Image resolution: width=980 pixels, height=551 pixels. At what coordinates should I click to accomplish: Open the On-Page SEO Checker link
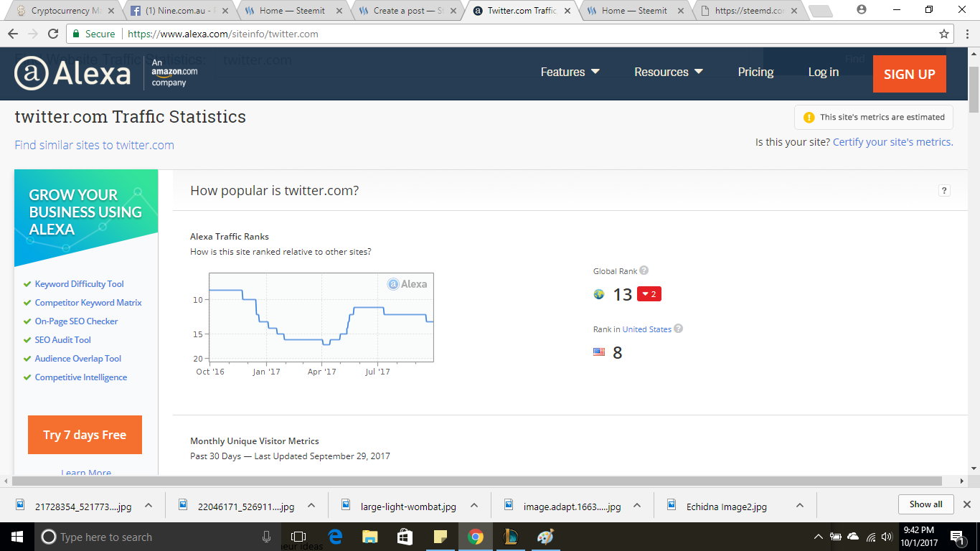click(76, 321)
